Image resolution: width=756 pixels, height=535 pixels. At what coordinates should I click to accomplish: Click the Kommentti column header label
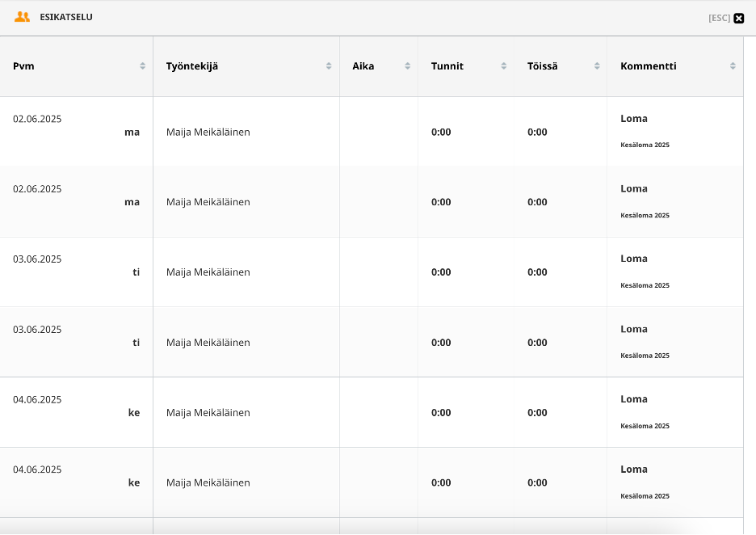click(649, 66)
